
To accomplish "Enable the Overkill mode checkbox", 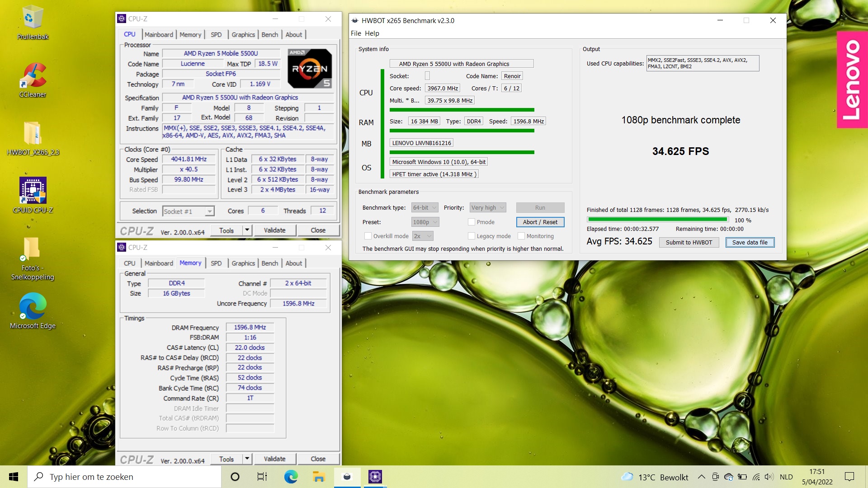I will 368,236.
